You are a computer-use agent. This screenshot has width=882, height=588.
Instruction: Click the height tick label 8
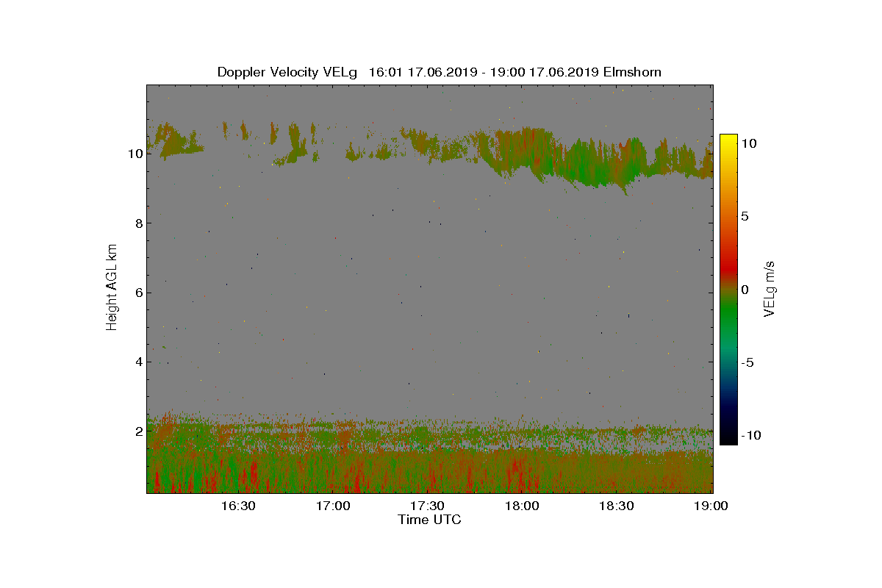pyautogui.click(x=138, y=223)
